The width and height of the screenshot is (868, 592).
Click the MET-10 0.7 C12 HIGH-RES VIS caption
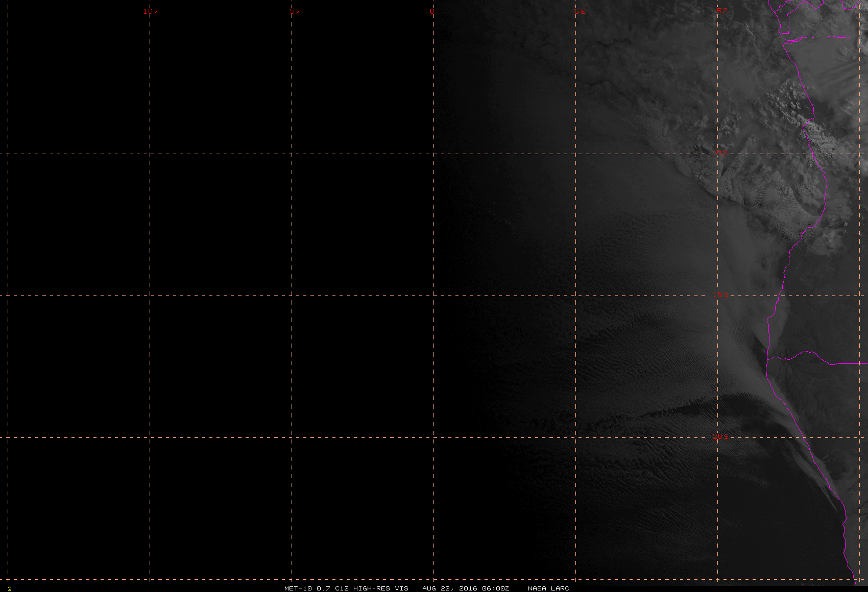[x=346, y=588]
